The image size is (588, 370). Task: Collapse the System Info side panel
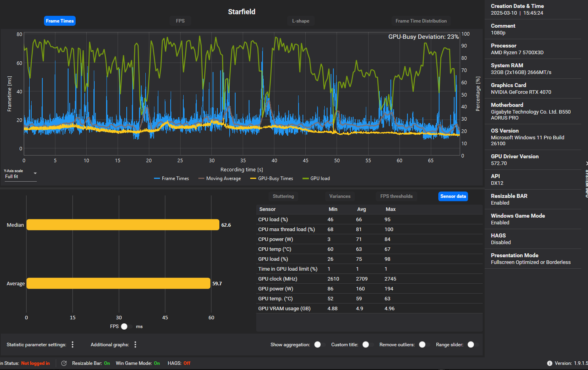(x=586, y=163)
